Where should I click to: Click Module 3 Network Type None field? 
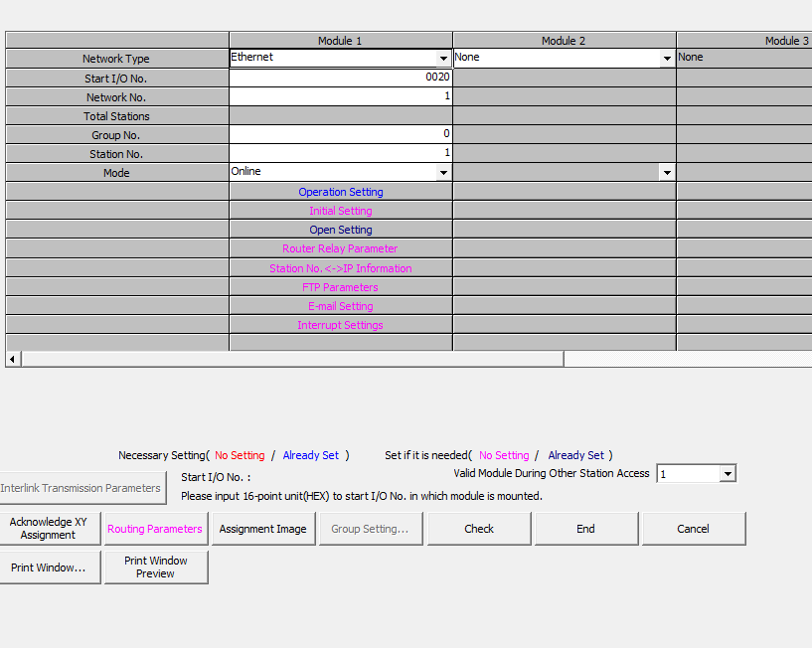click(743, 58)
